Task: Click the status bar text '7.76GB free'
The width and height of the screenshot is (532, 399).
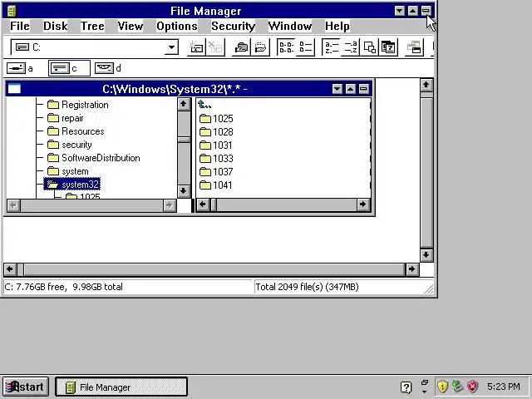Action: coord(41,287)
